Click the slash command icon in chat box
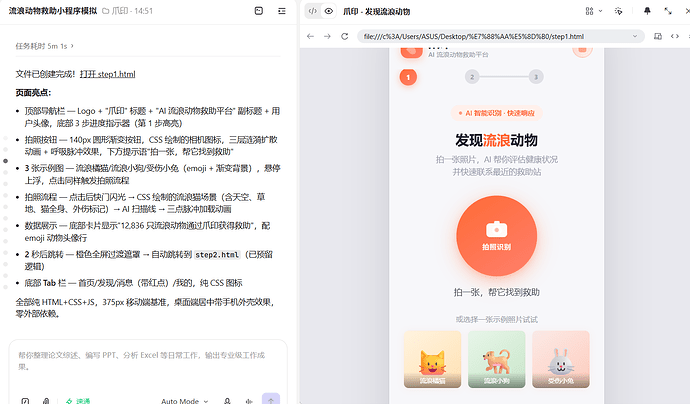Screen dimensions: 690x404 click(26, 400)
